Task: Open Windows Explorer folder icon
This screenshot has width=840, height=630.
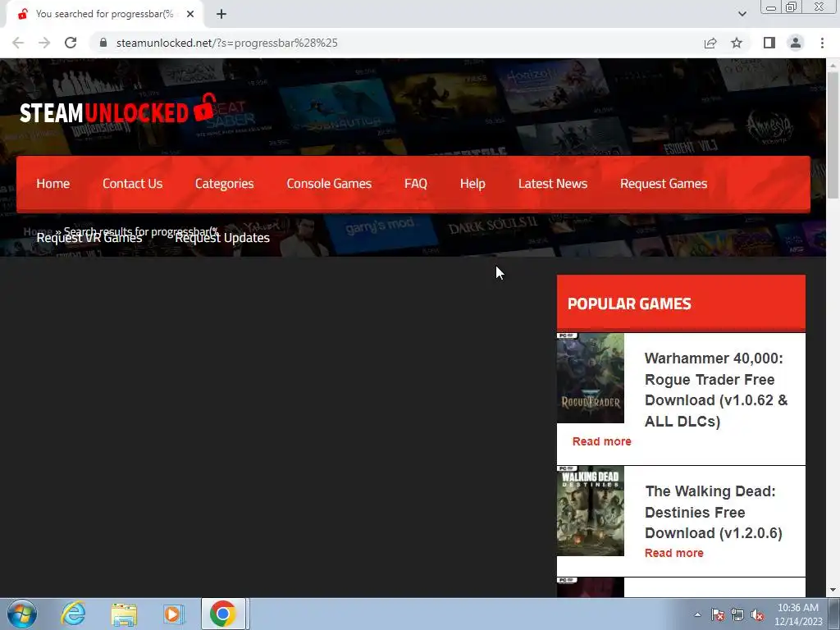Action: 124,614
